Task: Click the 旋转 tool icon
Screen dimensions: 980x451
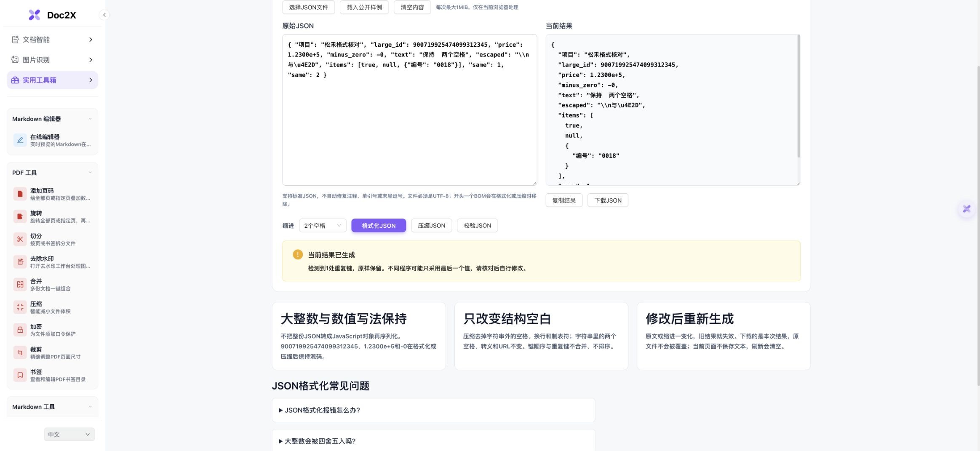Action: pyautogui.click(x=20, y=216)
